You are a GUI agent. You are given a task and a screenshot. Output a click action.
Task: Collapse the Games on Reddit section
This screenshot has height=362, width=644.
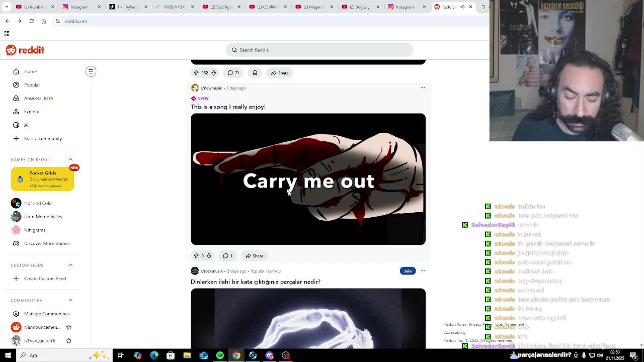[x=70, y=159]
